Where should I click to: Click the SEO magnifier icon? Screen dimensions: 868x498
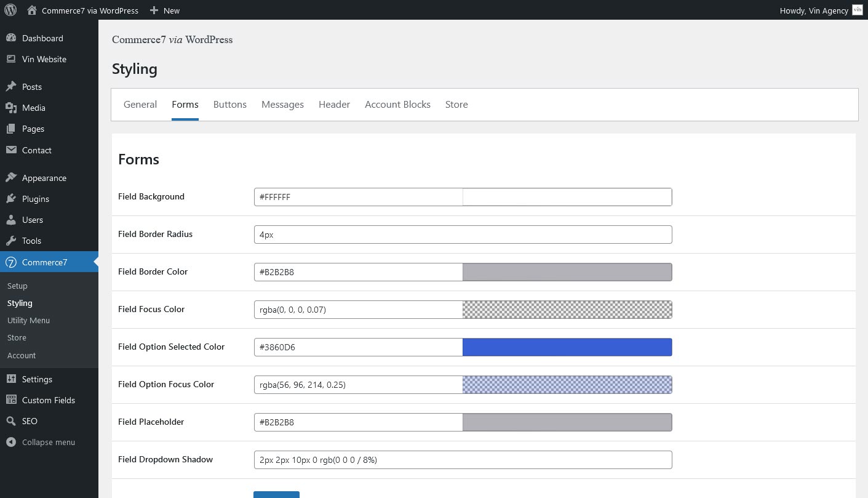11,421
